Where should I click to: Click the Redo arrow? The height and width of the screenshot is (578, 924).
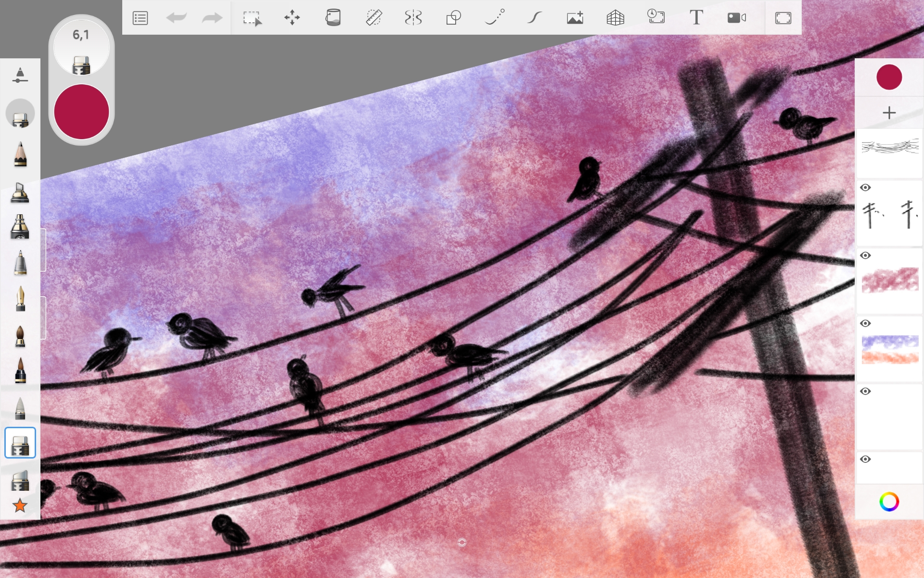pyautogui.click(x=212, y=18)
